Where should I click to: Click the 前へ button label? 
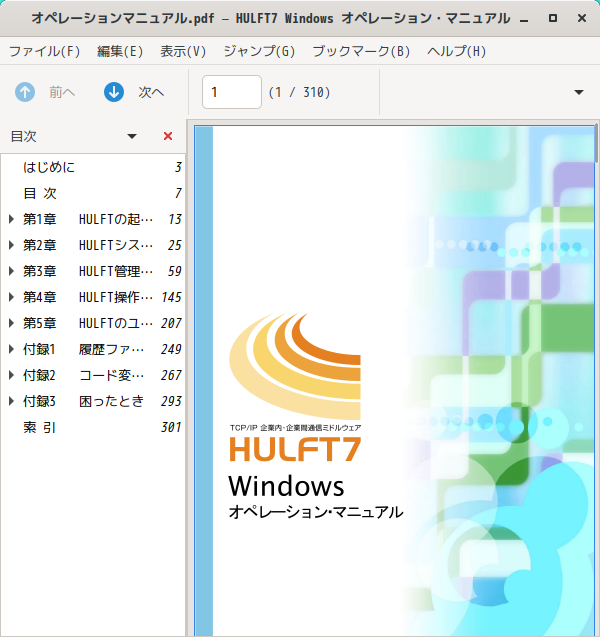[62, 92]
